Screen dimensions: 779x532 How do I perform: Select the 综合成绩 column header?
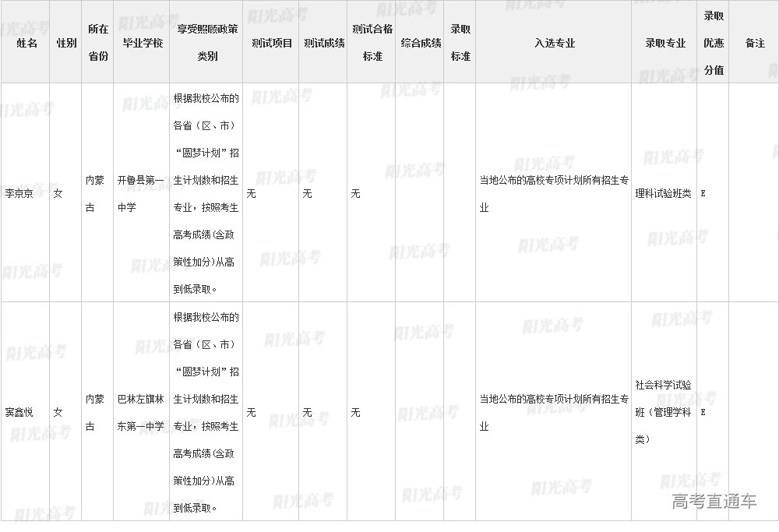[421, 43]
